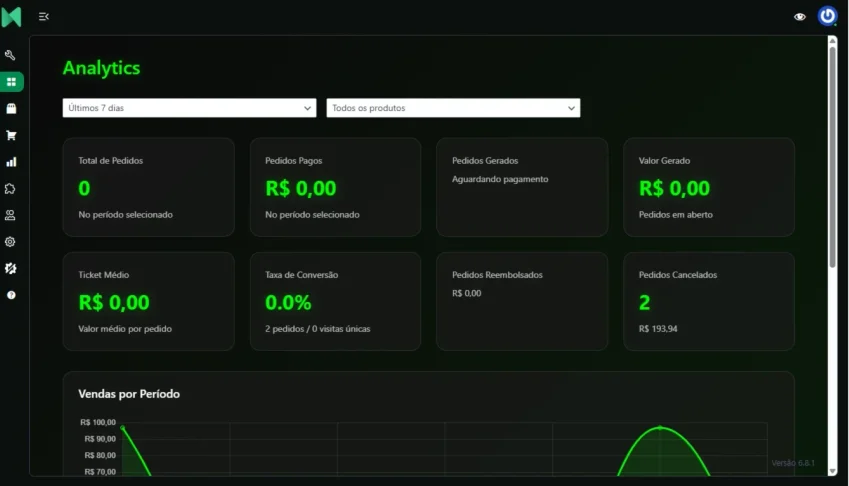Click the 'Valor médio por pedido' caption
This screenshot has width=849, height=486.
125,329
